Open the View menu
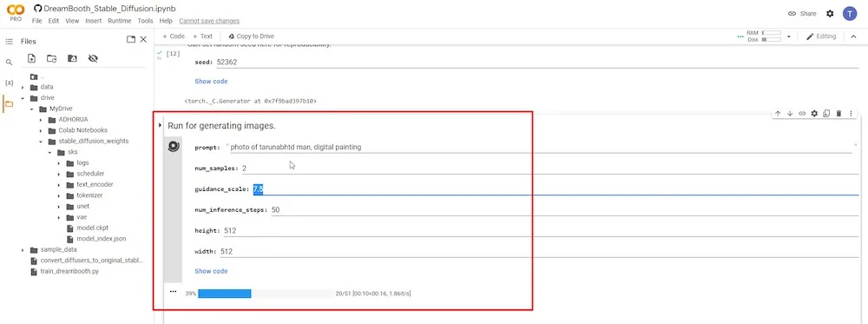This screenshot has width=868, height=324. [x=72, y=21]
